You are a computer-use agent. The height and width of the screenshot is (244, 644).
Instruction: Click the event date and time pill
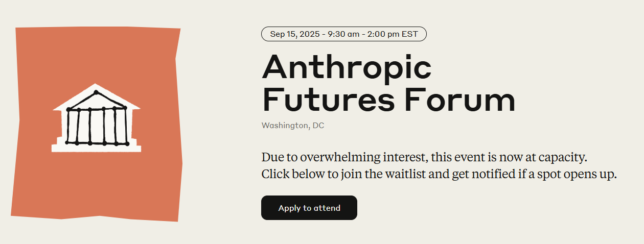343,34
